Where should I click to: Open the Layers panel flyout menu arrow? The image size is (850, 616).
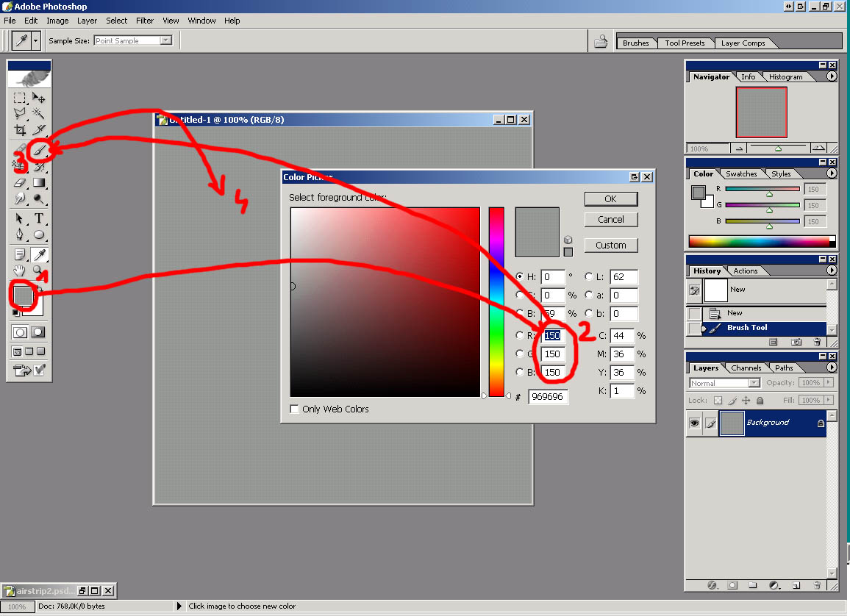point(832,368)
